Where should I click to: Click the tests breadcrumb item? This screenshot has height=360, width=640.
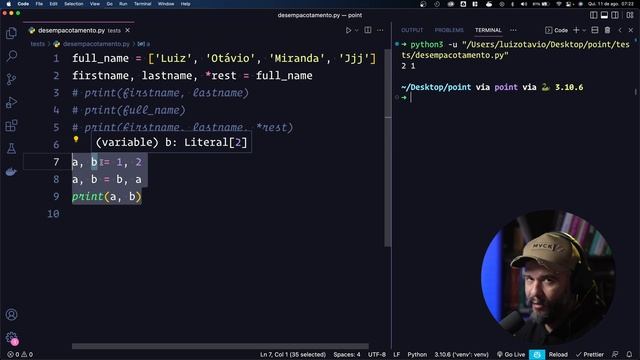click(38, 44)
